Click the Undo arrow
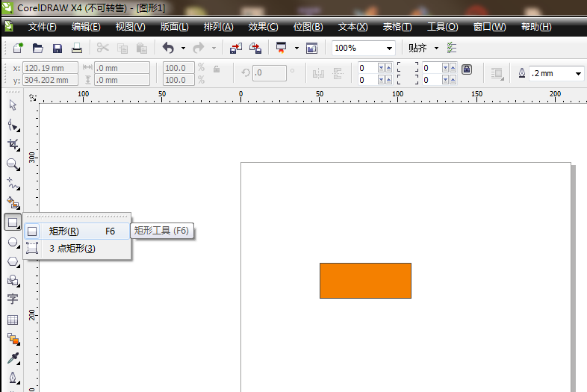Screen dimensions: 587x392 168,48
